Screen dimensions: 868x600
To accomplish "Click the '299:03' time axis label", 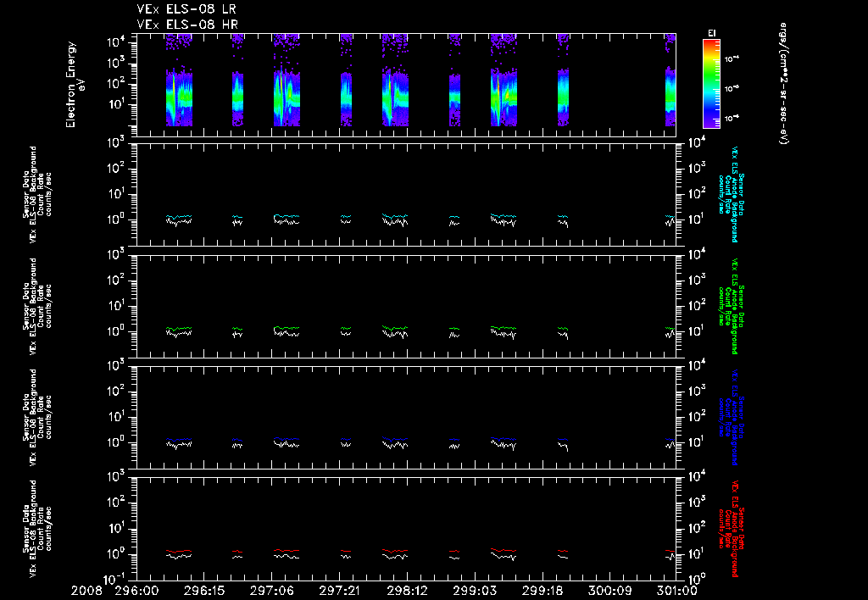I will click(x=475, y=592).
